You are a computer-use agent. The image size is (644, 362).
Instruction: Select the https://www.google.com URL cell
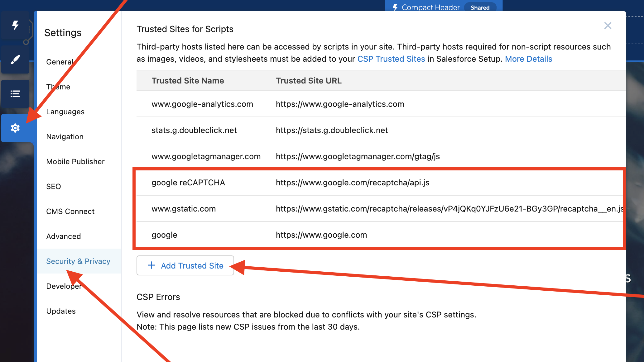(321, 235)
